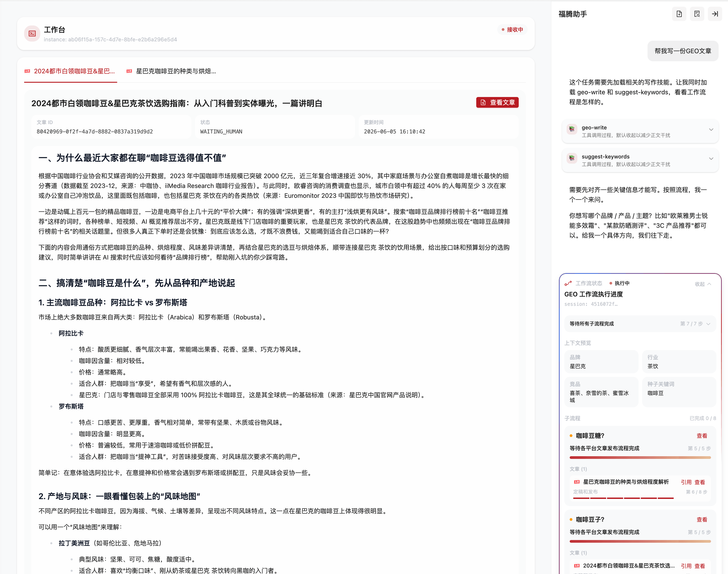
Task: Click the session: 4516072f… text
Action: [591, 304]
